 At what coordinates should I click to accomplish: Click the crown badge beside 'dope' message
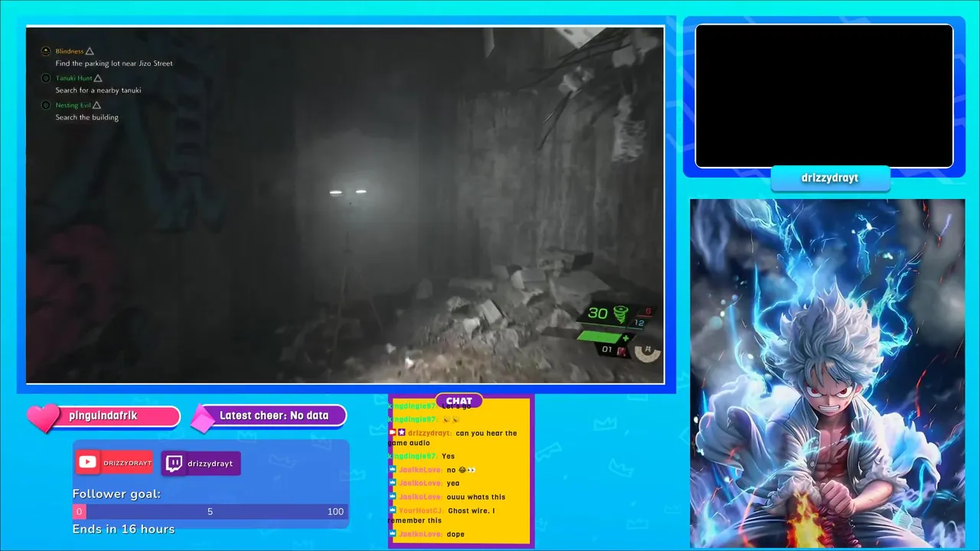pyautogui.click(x=393, y=533)
